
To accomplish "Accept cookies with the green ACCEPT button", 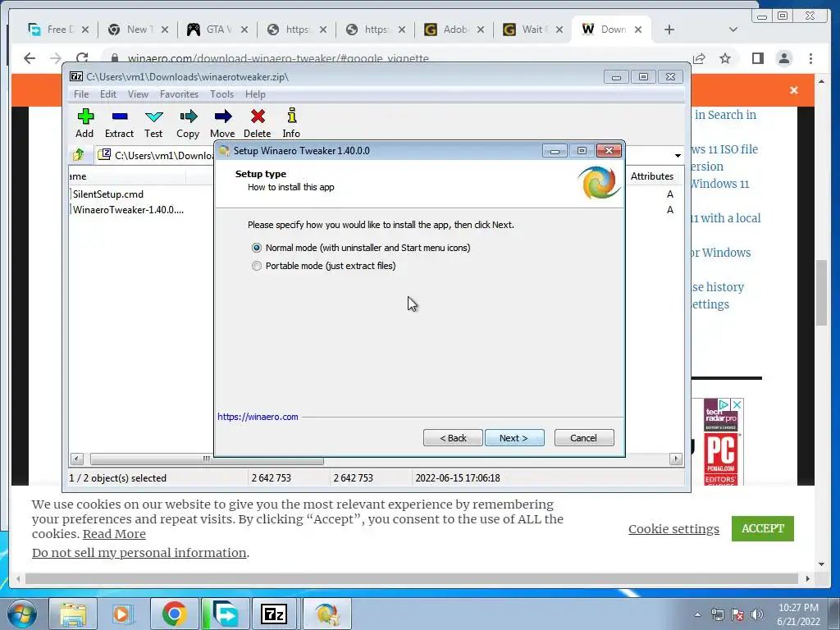I will pos(762,529).
